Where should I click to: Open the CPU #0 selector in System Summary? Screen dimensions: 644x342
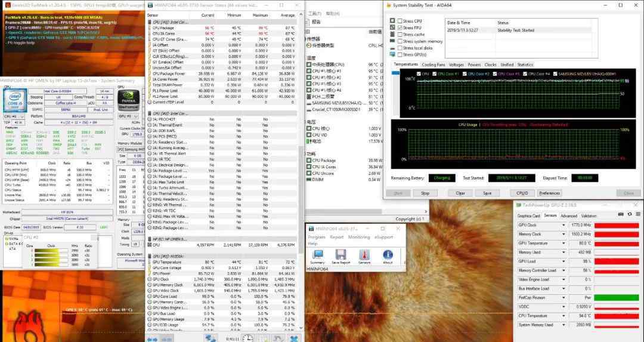pos(13,116)
